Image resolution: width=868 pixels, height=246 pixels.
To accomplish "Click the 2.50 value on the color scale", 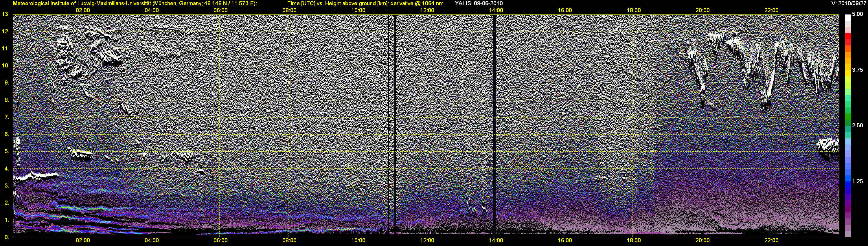I will [x=858, y=125].
